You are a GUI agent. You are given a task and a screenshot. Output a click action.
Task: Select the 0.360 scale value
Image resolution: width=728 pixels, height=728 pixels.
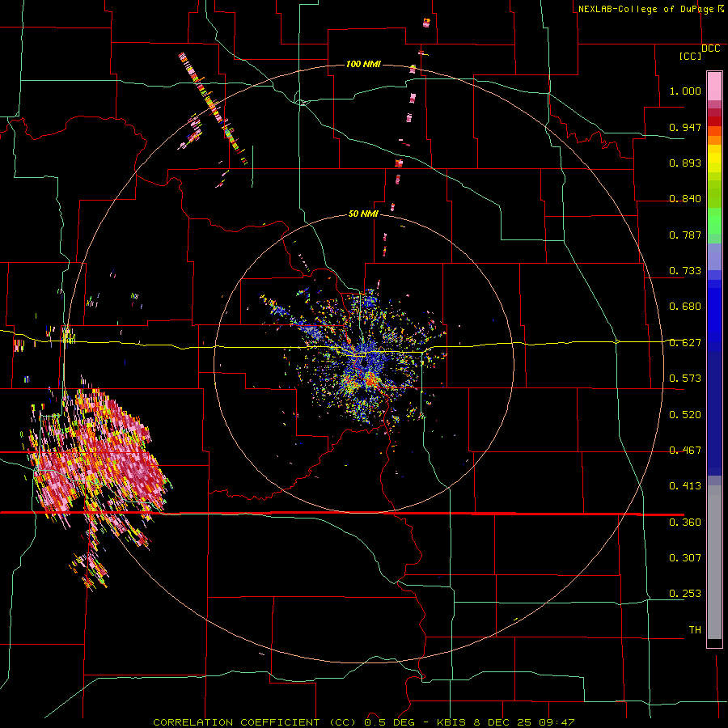coord(685,523)
